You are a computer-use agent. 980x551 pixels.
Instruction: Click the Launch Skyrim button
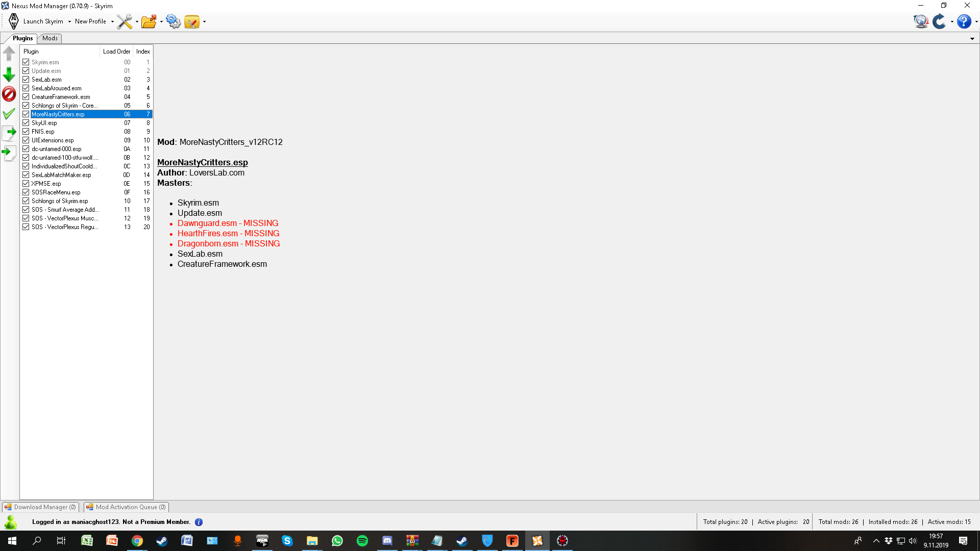click(x=43, y=21)
